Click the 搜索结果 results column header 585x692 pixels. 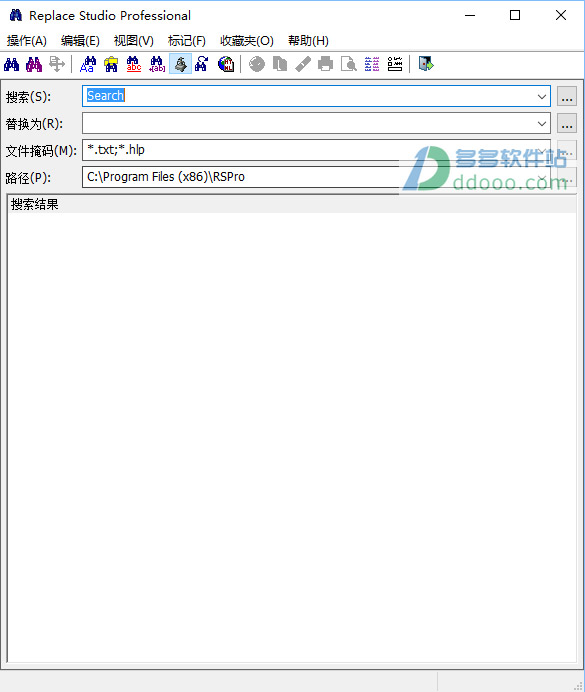(x=292, y=205)
